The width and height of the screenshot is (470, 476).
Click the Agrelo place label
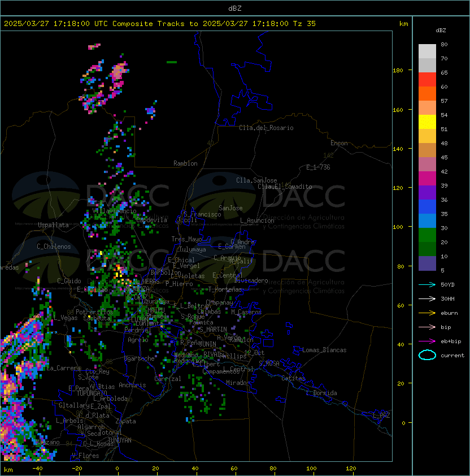pyautogui.click(x=138, y=340)
